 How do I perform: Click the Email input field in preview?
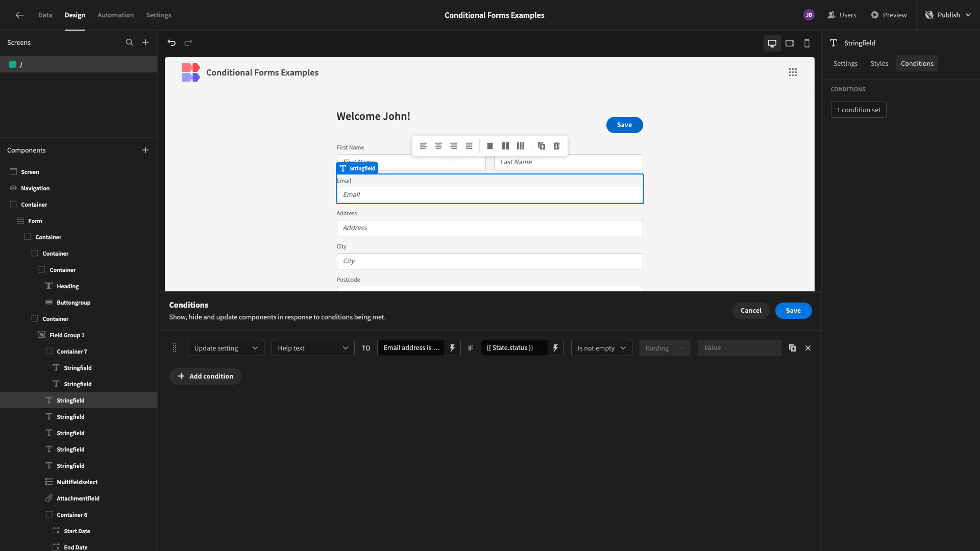pyautogui.click(x=489, y=195)
